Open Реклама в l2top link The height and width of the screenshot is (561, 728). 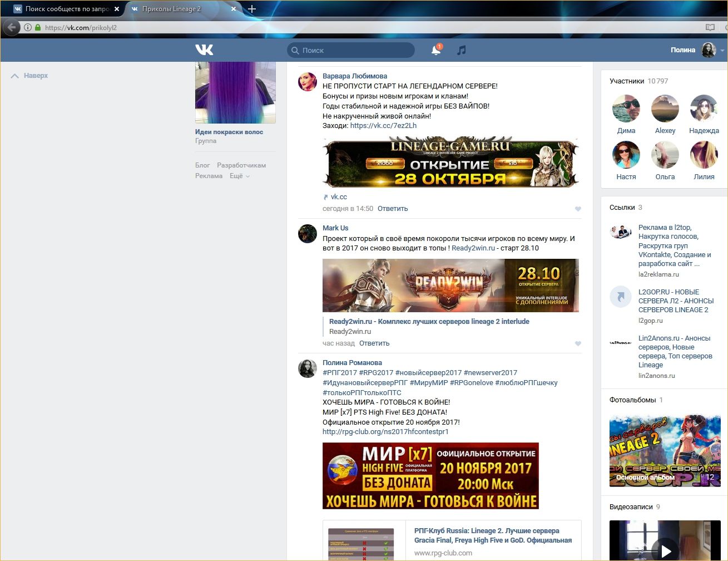(x=675, y=245)
